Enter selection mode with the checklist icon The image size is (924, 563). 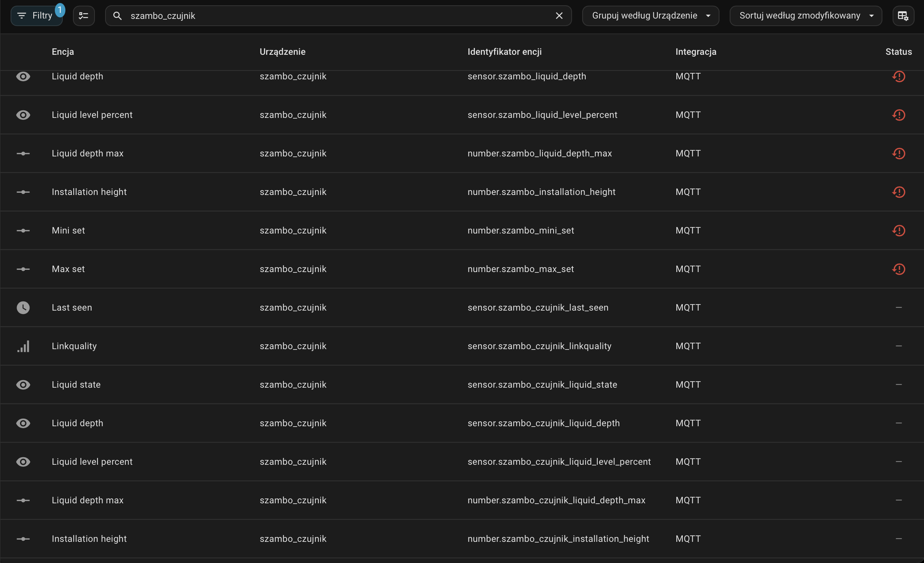(x=84, y=16)
